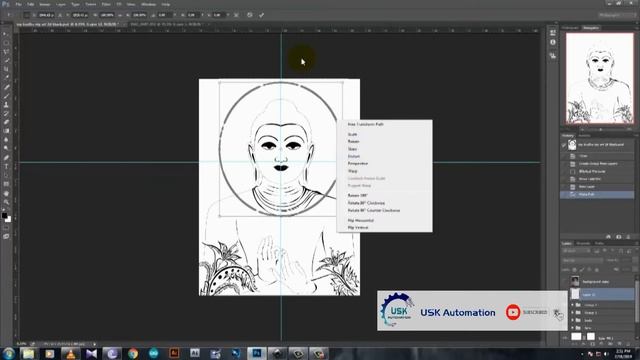This screenshot has width=640, height=360.
Task: Toggle Lock all in Layers panel
Action: point(597,269)
